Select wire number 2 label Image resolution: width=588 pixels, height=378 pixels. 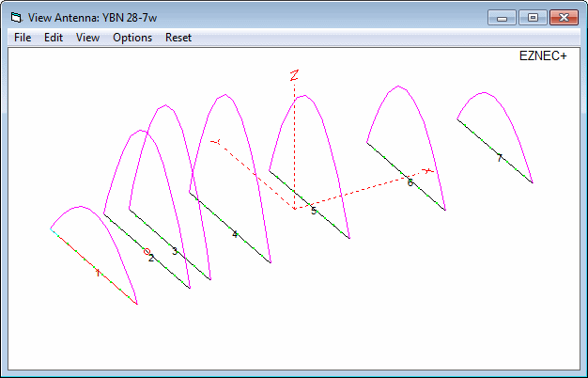[150, 259]
